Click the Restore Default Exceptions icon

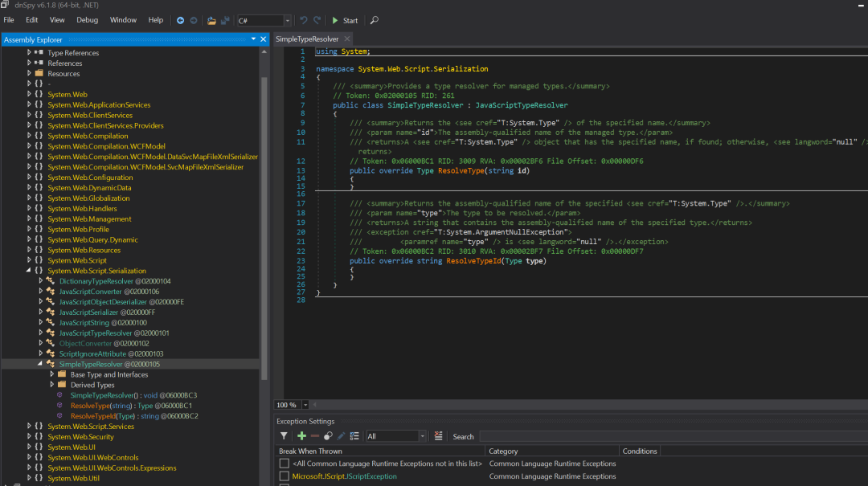[x=328, y=436]
